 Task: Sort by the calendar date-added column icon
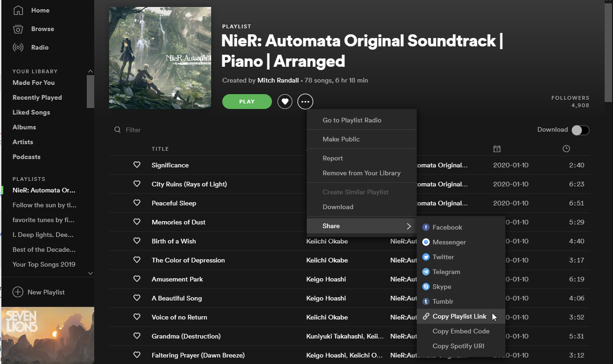[x=497, y=149]
